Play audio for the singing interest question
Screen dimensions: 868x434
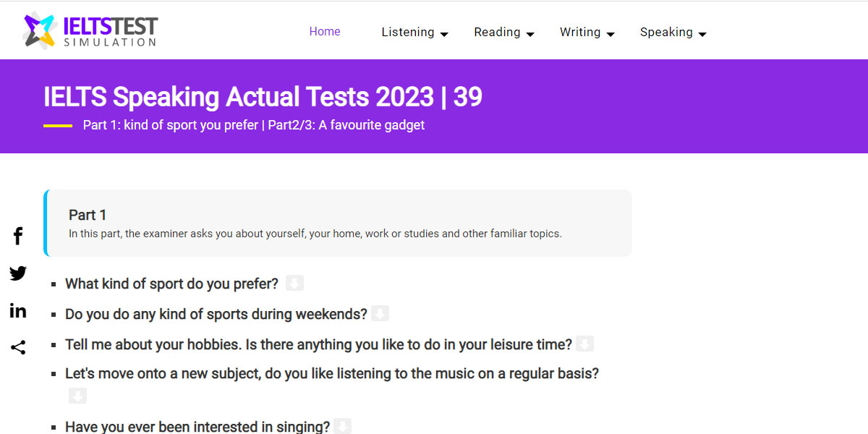click(x=342, y=425)
